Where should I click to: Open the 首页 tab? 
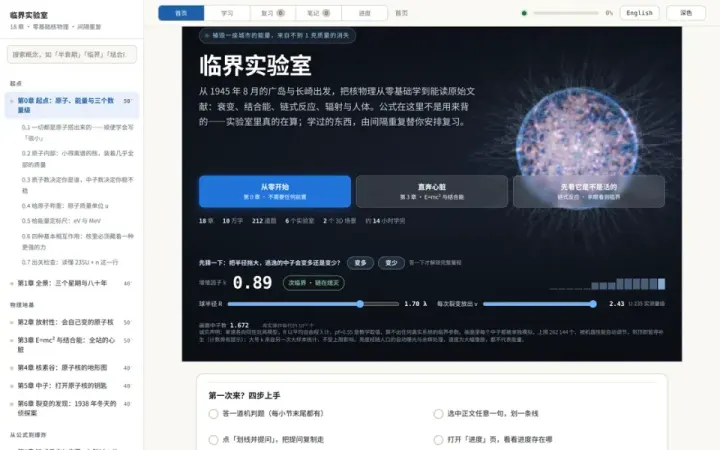(x=181, y=13)
